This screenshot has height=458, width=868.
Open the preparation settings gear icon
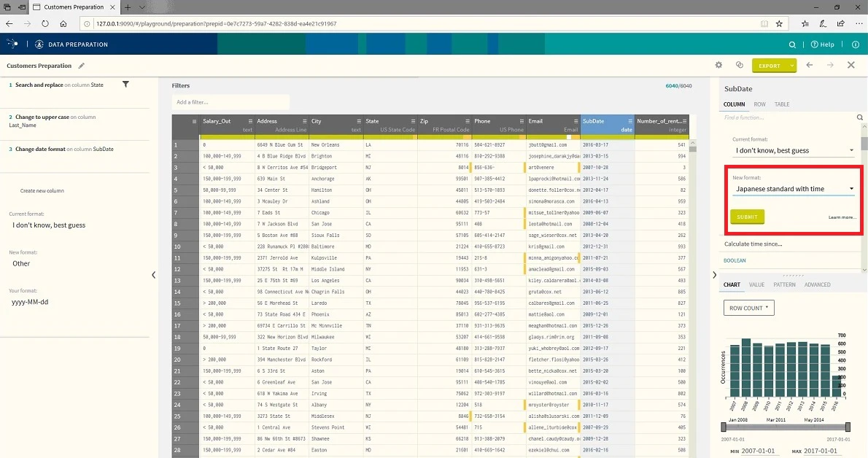point(718,66)
